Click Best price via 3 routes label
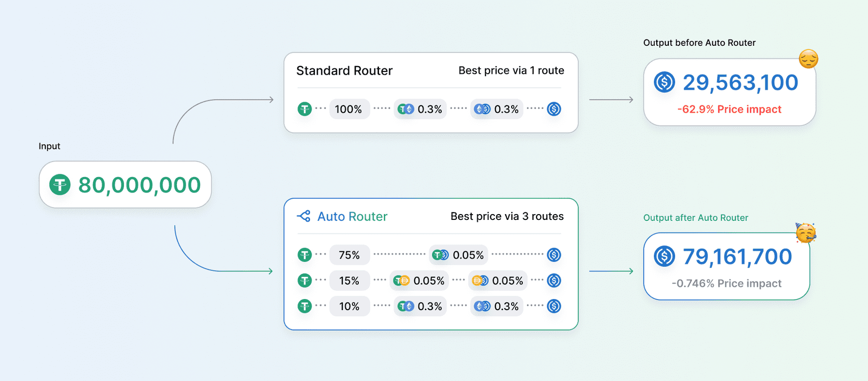This screenshot has width=868, height=381. coord(507,216)
